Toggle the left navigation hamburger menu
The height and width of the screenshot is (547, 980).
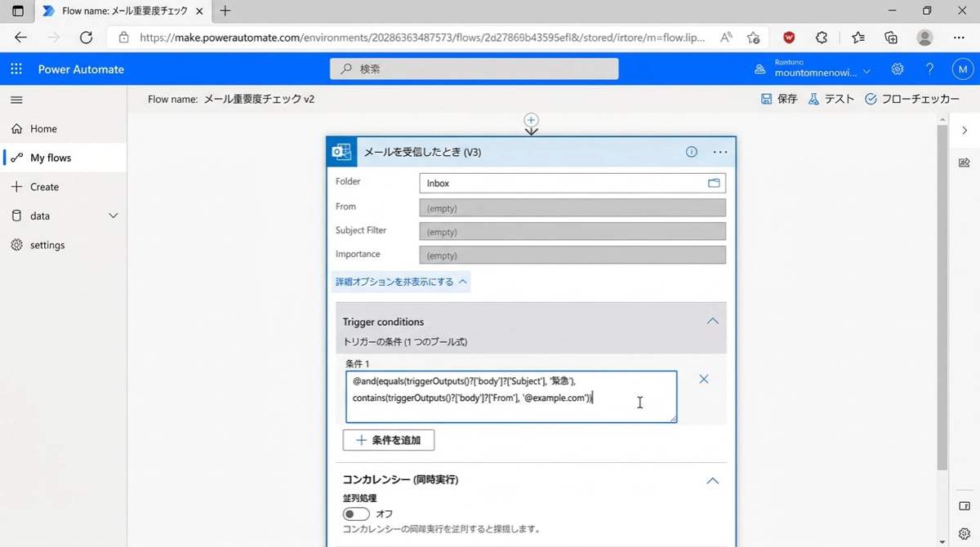16,100
